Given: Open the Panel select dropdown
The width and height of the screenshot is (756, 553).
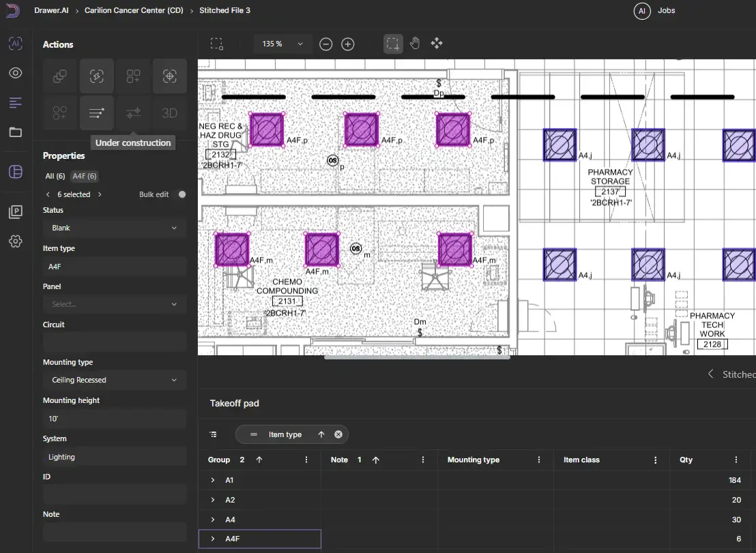Looking at the screenshot, I should tap(115, 304).
